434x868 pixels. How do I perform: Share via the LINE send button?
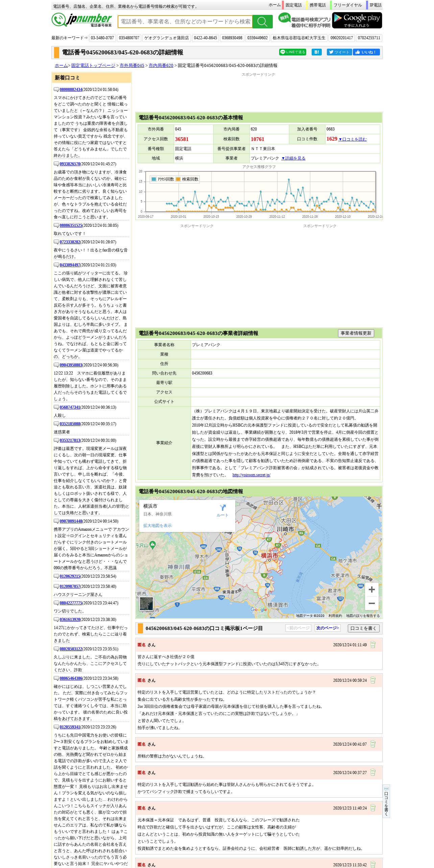point(292,52)
